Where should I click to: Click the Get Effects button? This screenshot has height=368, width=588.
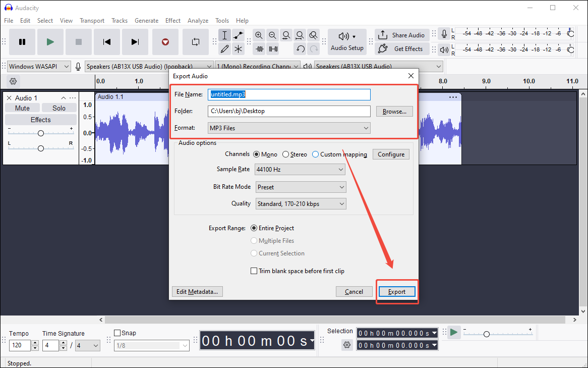coord(402,48)
